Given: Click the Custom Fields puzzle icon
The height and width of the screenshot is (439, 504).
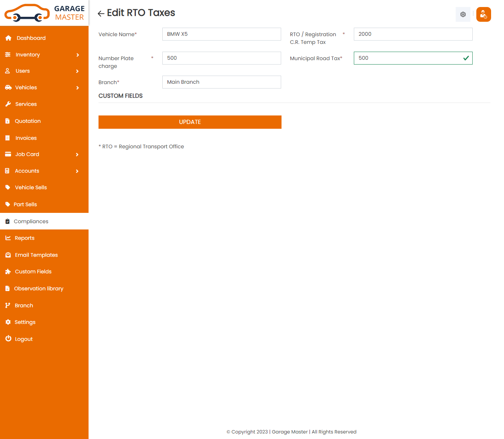Looking at the screenshot, I should coord(8,272).
